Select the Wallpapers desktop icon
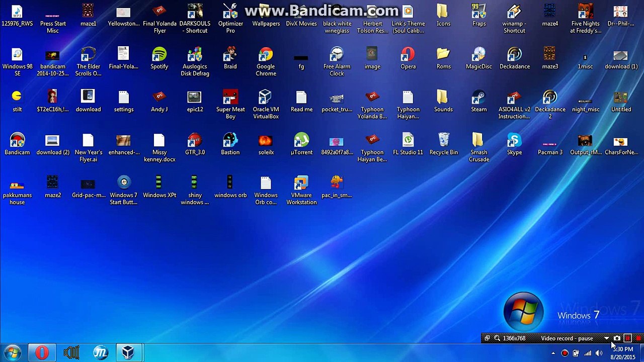Viewport: 644px width, 362px height. (x=266, y=15)
